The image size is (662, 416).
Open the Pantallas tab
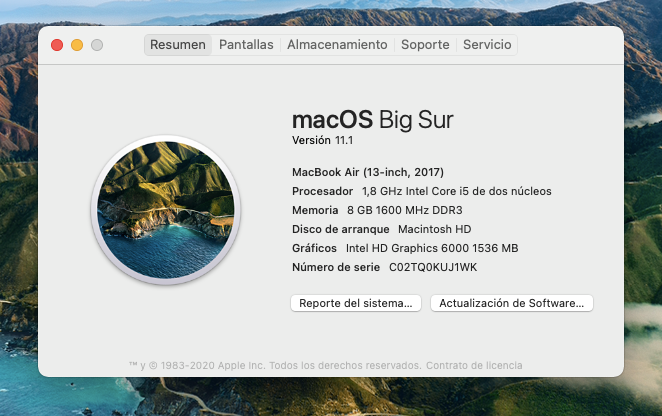tap(246, 45)
